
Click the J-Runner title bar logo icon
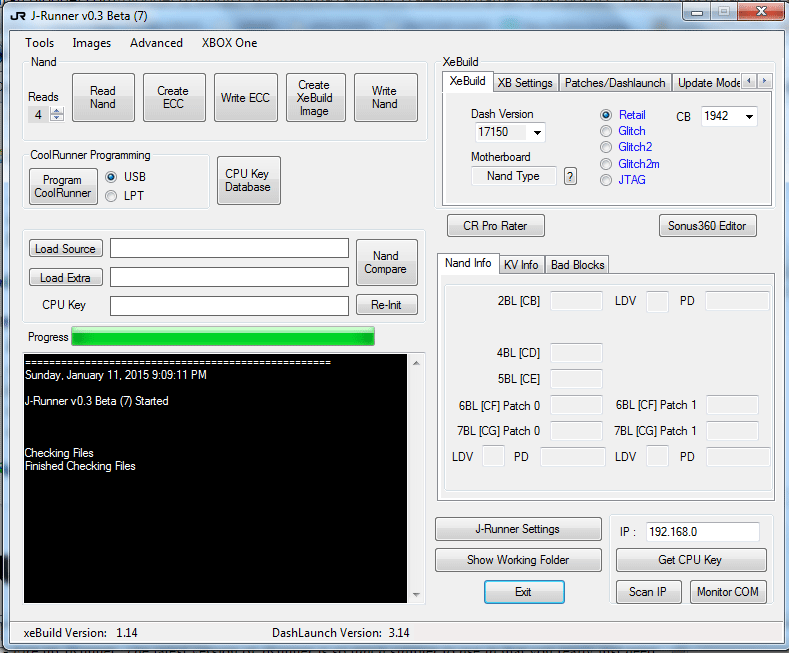pos(18,16)
